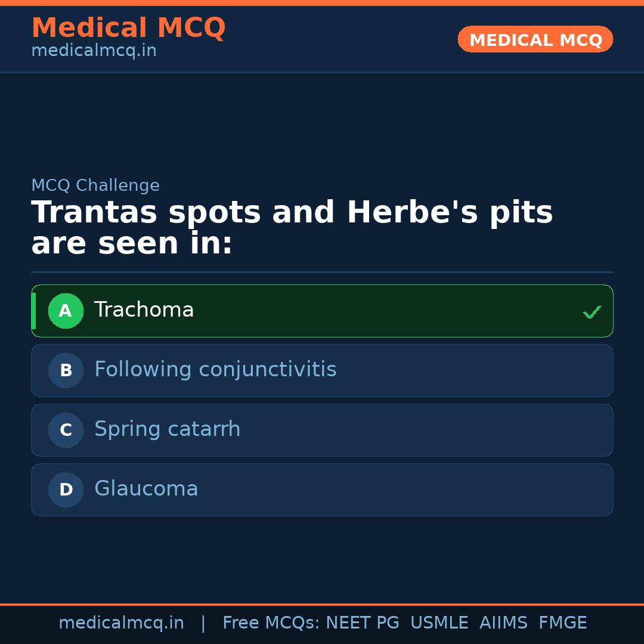The height and width of the screenshot is (644, 644).
Task: Click the D letter circle badge
Action: (x=66, y=490)
